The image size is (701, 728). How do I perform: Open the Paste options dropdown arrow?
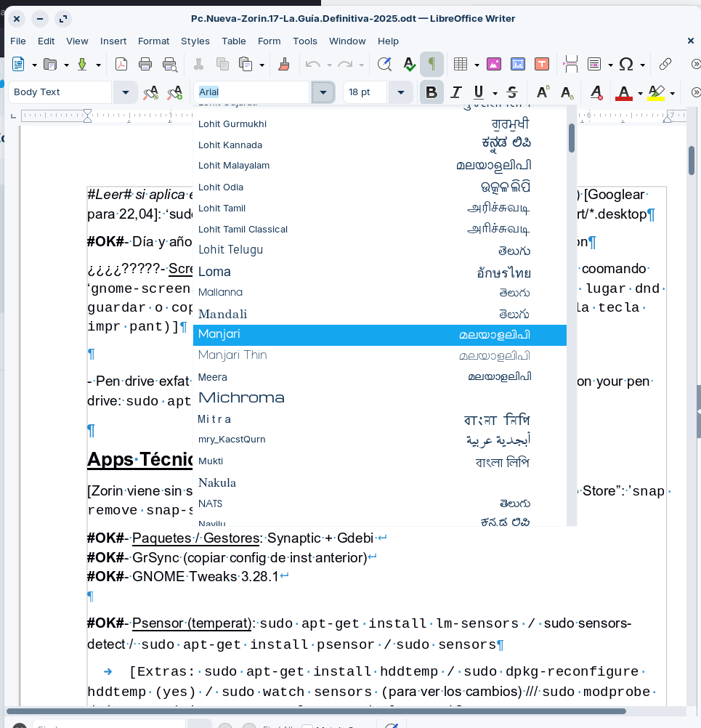tap(262, 65)
